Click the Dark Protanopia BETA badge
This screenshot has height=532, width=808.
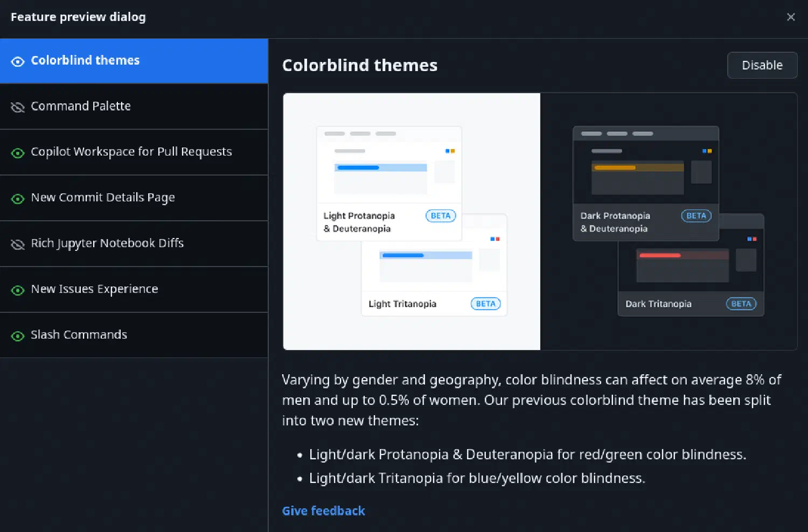[696, 216]
